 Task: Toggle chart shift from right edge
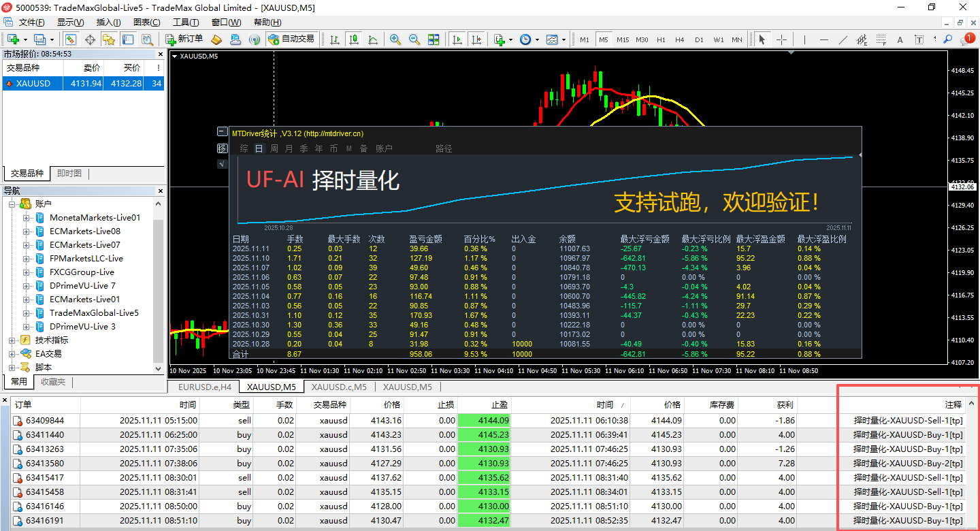pyautogui.click(x=477, y=39)
